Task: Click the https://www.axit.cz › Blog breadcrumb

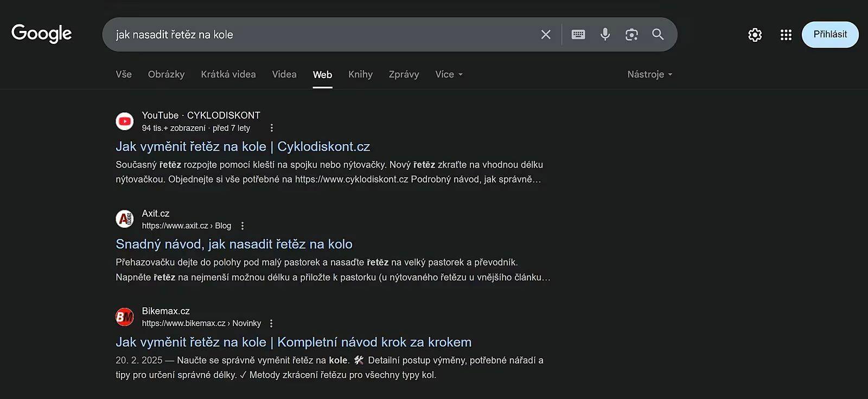Action: (187, 226)
